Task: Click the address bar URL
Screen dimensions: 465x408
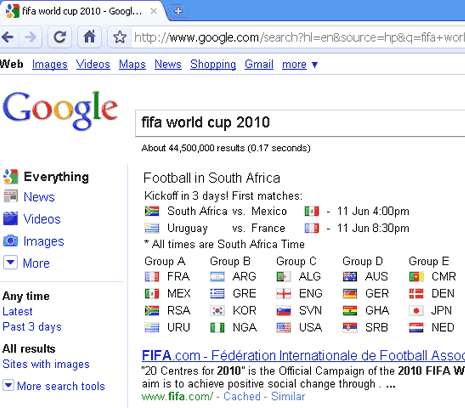Action: pos(298,37)
